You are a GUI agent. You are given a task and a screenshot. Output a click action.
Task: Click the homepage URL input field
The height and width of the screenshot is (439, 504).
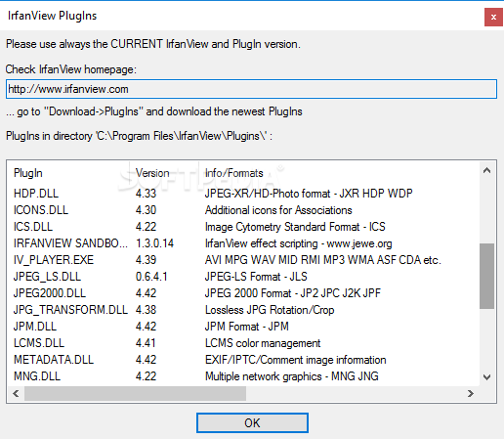(x=251, y=89)
